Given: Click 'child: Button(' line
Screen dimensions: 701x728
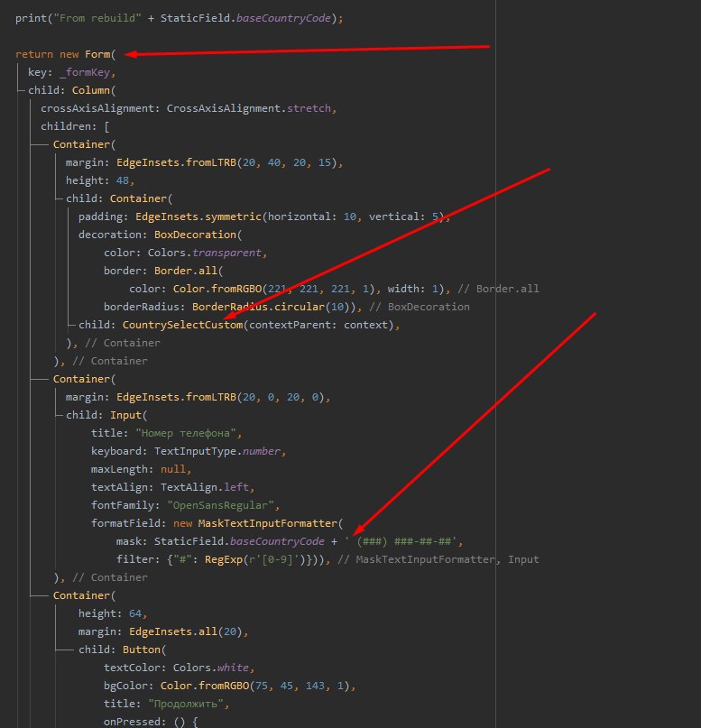Looking at the screenshot, I should tap(122, 650).
